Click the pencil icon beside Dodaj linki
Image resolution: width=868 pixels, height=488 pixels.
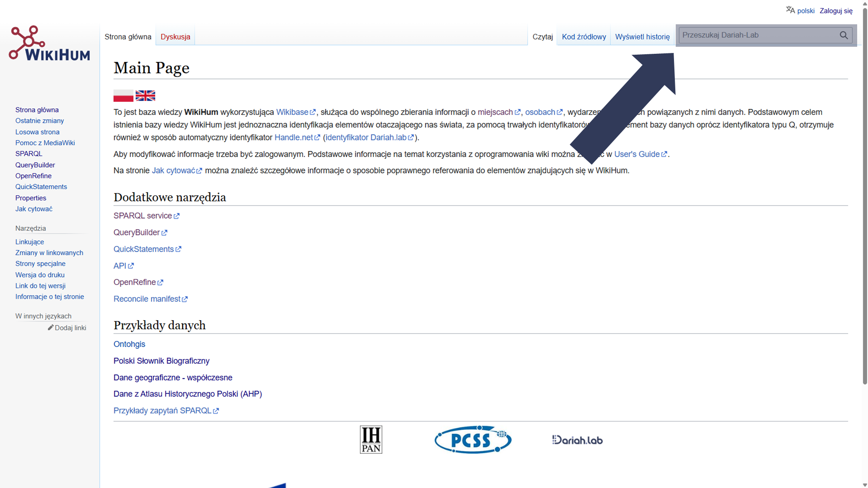pyautogui.click(x=50, y=328)
